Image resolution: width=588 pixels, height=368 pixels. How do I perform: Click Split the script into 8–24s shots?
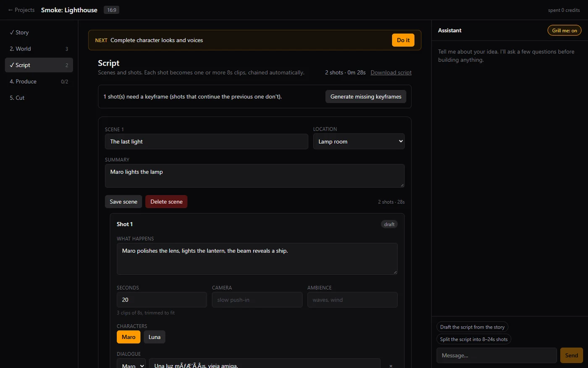click(474, 339)
